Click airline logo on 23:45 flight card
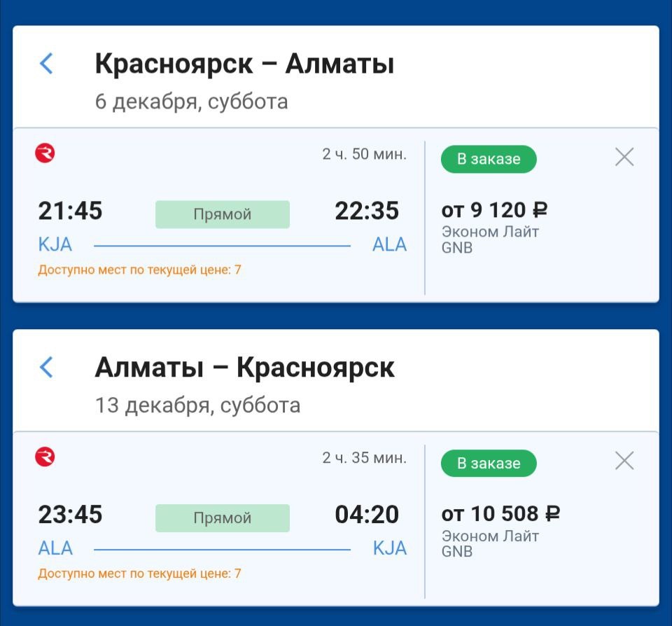Screen dimensions: 672x626 (x=45, y=457)
